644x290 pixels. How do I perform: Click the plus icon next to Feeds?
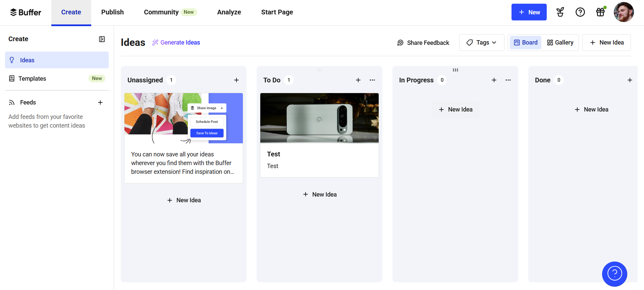pyautogui.click(x=100, y=102)
